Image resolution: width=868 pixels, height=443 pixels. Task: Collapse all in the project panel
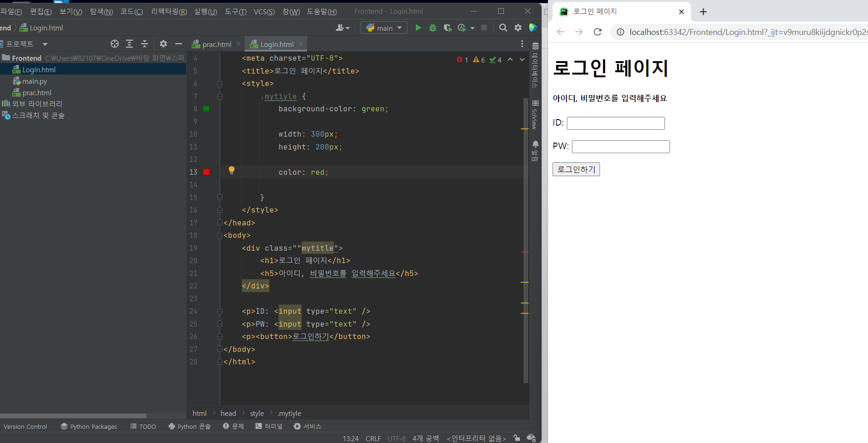point(145,44)
